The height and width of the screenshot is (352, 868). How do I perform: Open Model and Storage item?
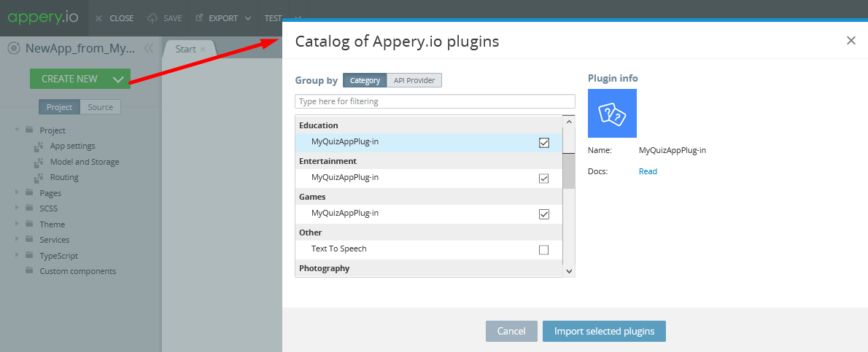tap(85, 162)
